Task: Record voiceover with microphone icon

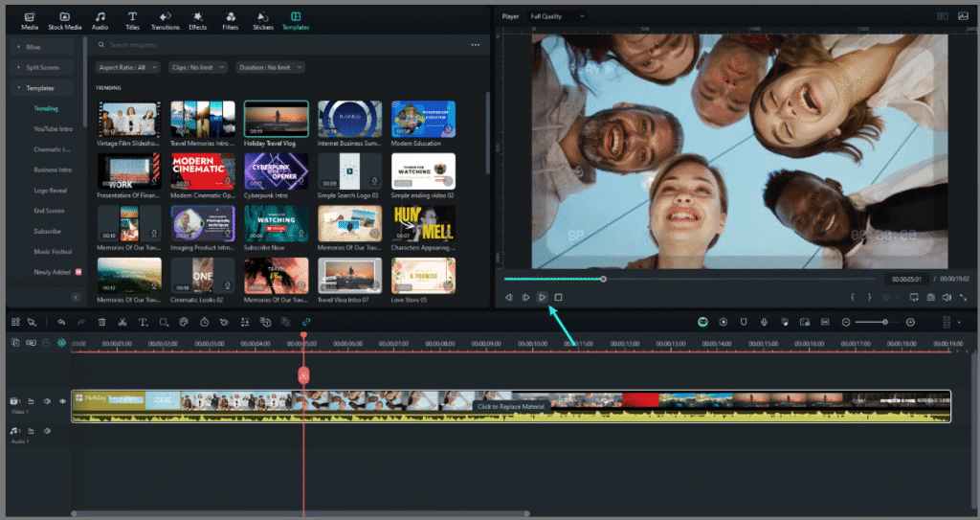Action: pos(764,323)
